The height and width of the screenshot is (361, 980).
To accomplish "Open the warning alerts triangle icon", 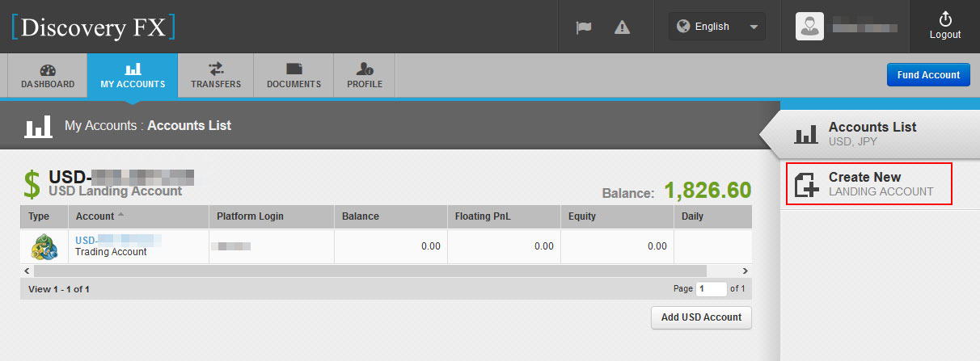I will click(x=622, y=27).
